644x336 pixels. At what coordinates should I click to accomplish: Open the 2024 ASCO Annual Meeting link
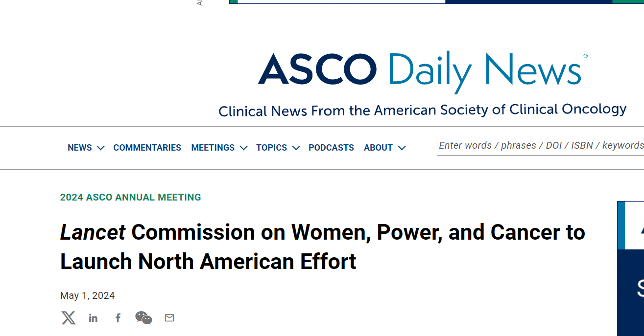[131, 198]
